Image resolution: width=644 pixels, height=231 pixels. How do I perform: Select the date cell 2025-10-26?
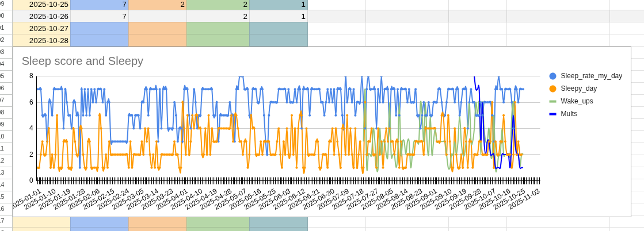pos(41,16)
